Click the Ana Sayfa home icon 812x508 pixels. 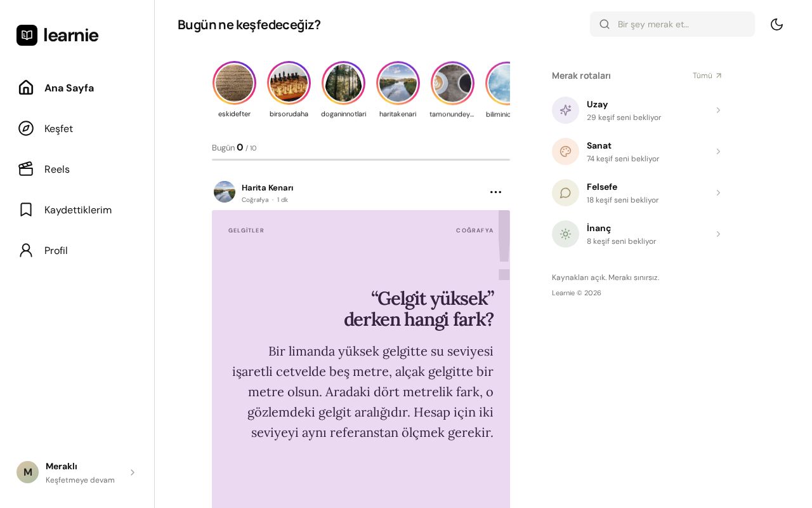click(26, 88)
